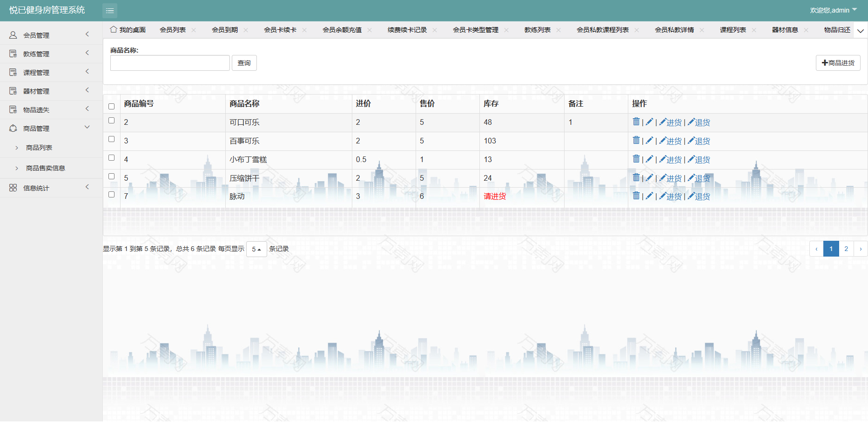
Task: Click the hamburger menu toggle in header
Action: tap(110, 10)
